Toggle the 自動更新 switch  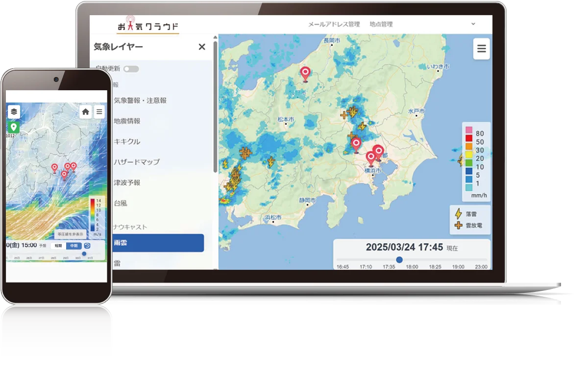tap(131, 69)
